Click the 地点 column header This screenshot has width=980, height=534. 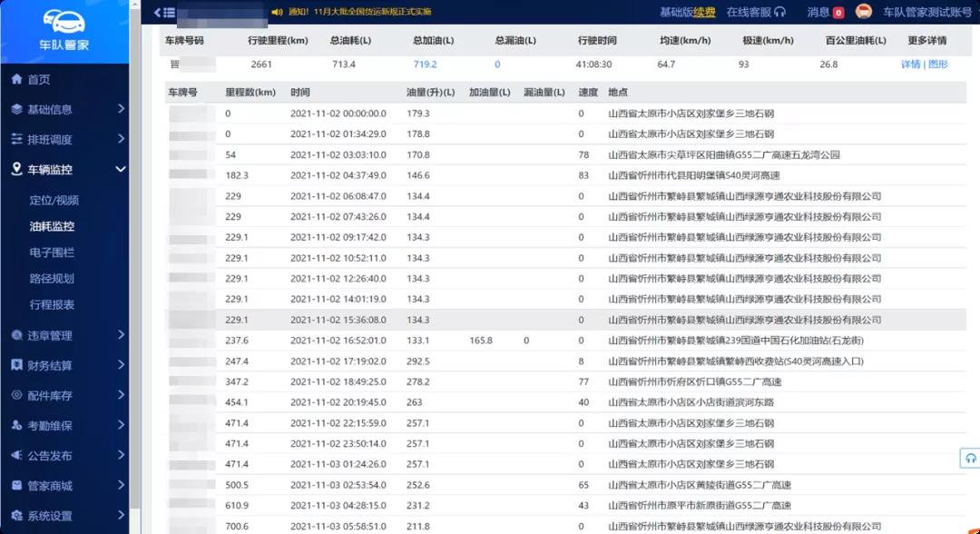(x=618, y=93)
